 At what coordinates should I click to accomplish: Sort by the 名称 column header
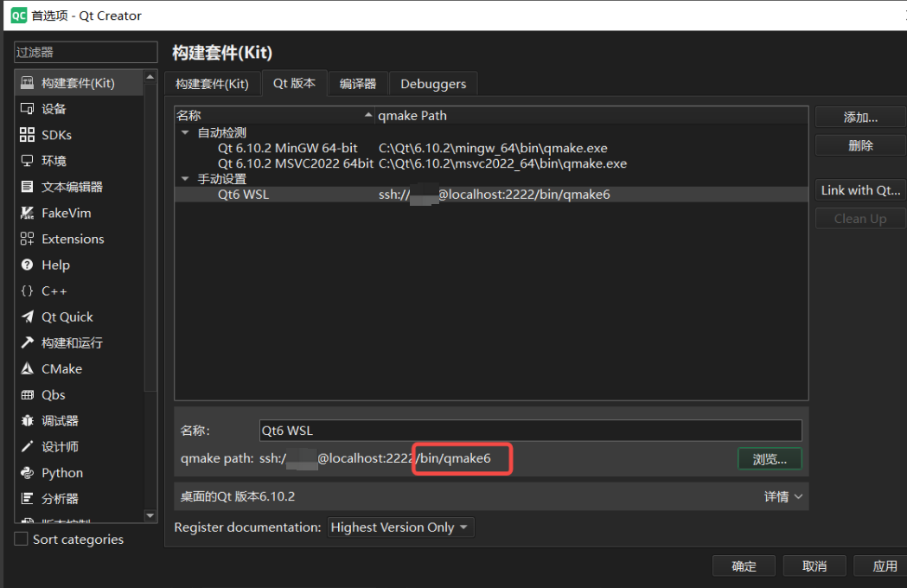pyautogui.click(x=275, y=116)
